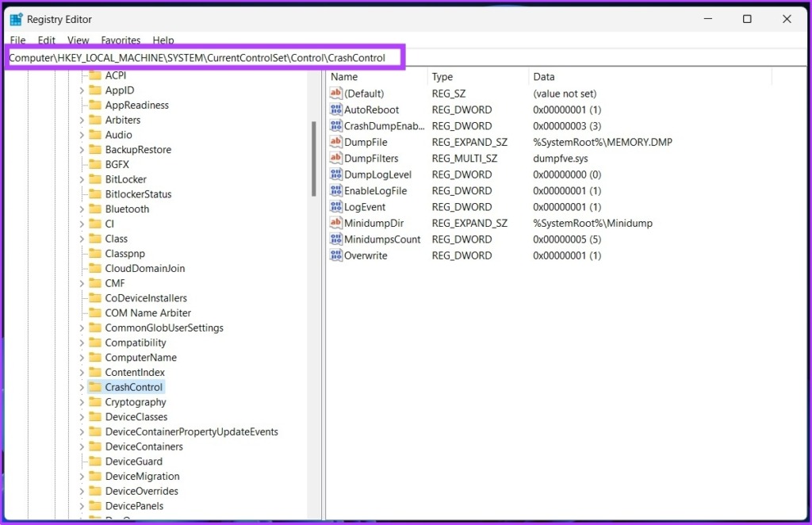Select the ContentIndex key
The image size is (812, 525).
(x=135, y=372)
